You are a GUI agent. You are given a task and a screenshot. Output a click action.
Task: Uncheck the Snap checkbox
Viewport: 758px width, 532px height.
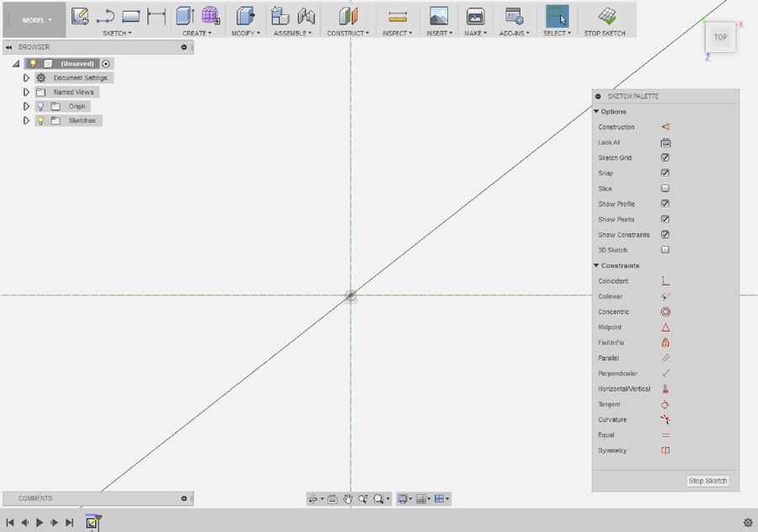[665, 173]
